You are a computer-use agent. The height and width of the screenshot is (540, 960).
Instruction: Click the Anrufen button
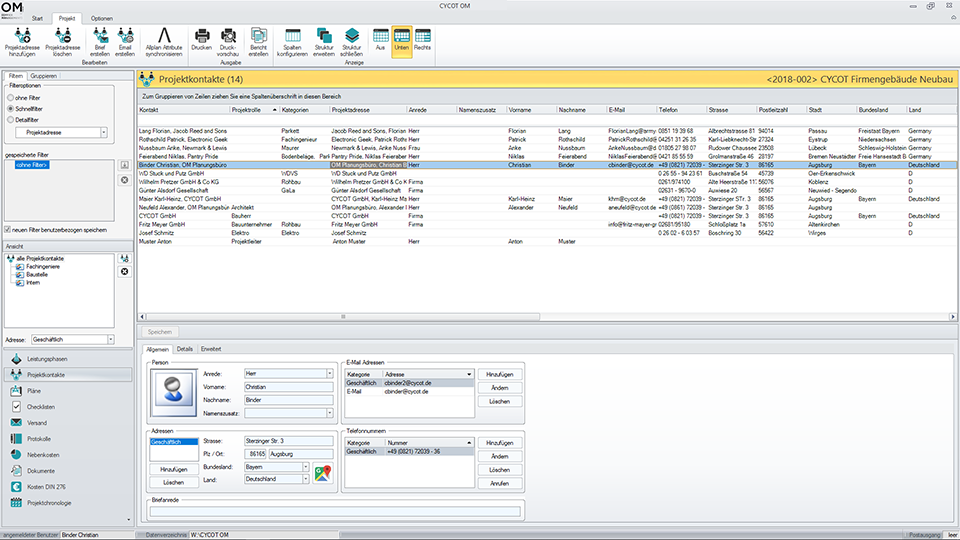point(499,483)
